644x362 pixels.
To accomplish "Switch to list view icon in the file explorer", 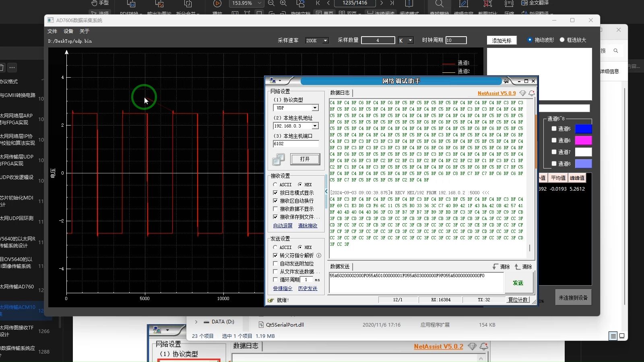I will tap(613, 336).
